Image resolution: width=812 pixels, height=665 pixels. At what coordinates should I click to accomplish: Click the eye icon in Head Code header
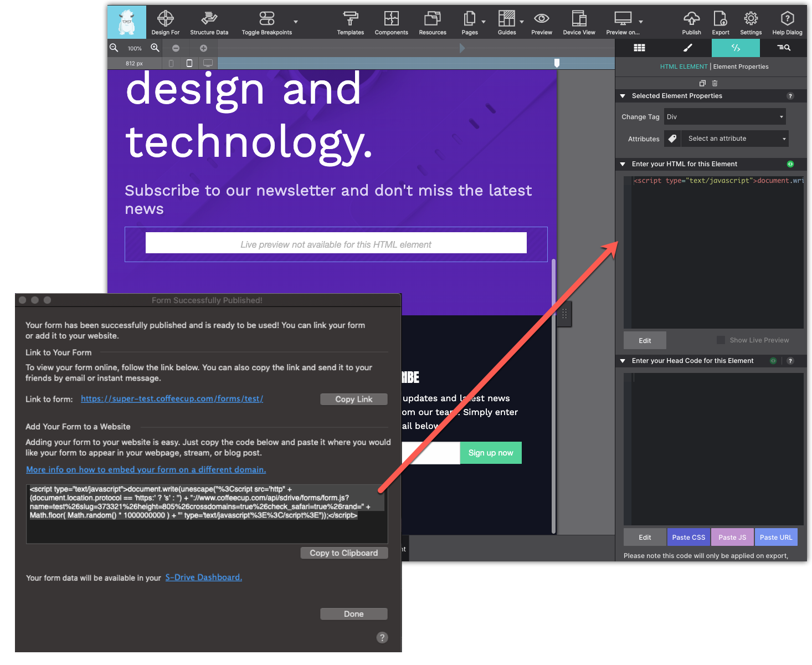point(773,361)
